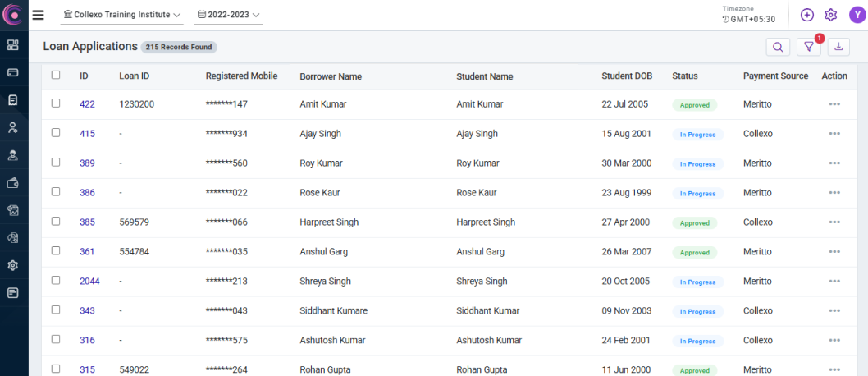Open three-dot actions for Rose Kaur row
Viewport: 868px width, 376px height.
(x=834, y=193)
